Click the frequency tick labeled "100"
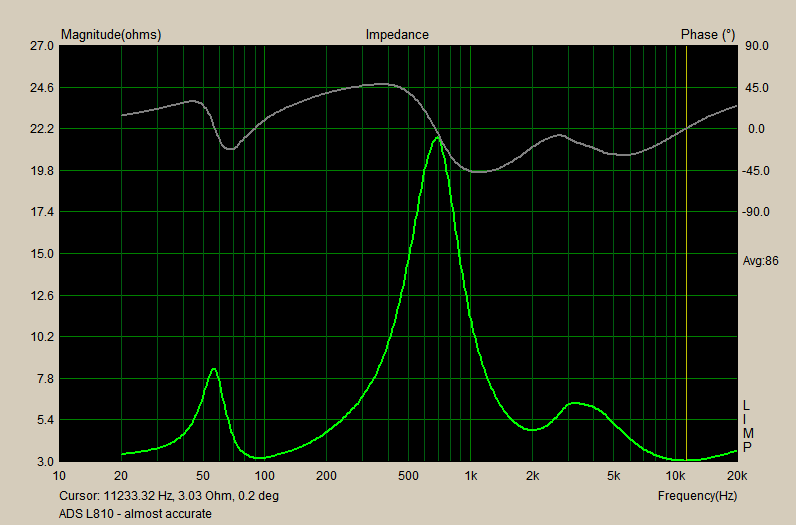The image size is (796, 525). click(x=264, y=476)
